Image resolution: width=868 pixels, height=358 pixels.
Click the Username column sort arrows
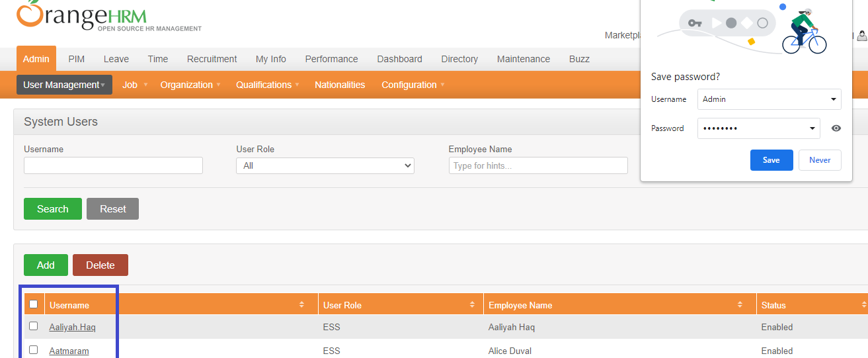[x=301, y=304]
